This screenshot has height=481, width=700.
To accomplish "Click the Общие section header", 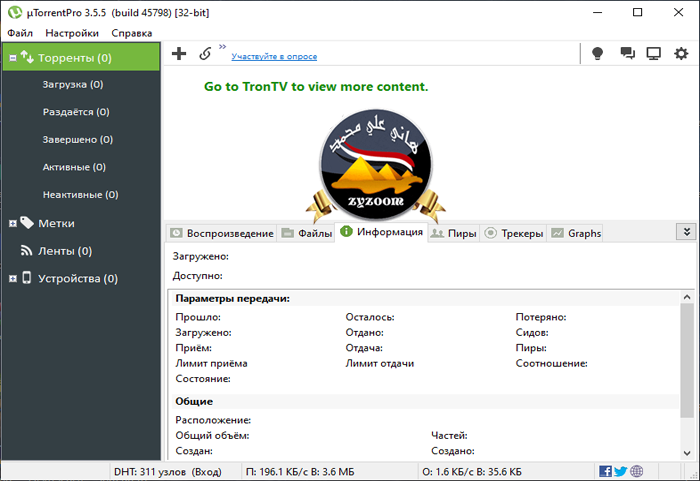I will coord(194,402).
